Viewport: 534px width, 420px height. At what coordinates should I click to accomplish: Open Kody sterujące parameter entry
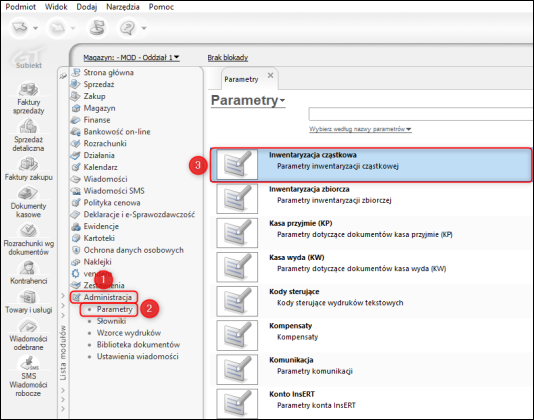tap(371, 301)
